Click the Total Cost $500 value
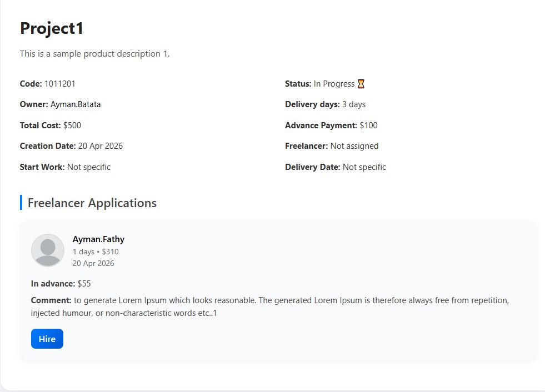 click(72, 125)
